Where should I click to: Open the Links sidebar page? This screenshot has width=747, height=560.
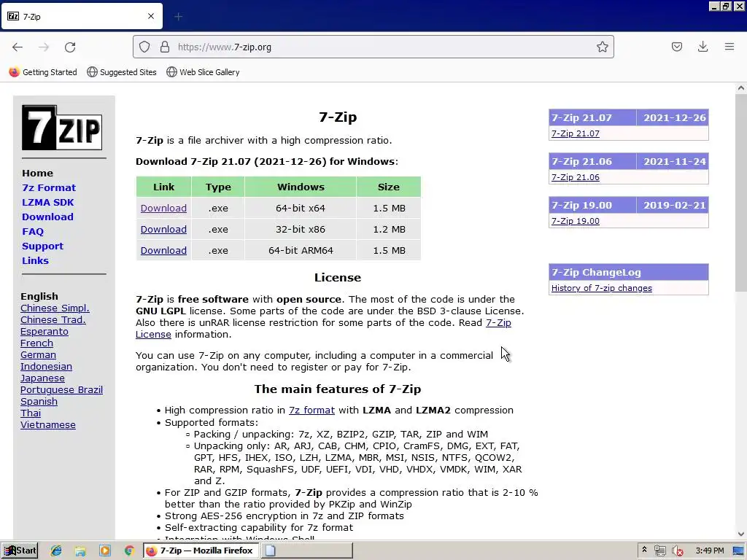pos(35,260)
